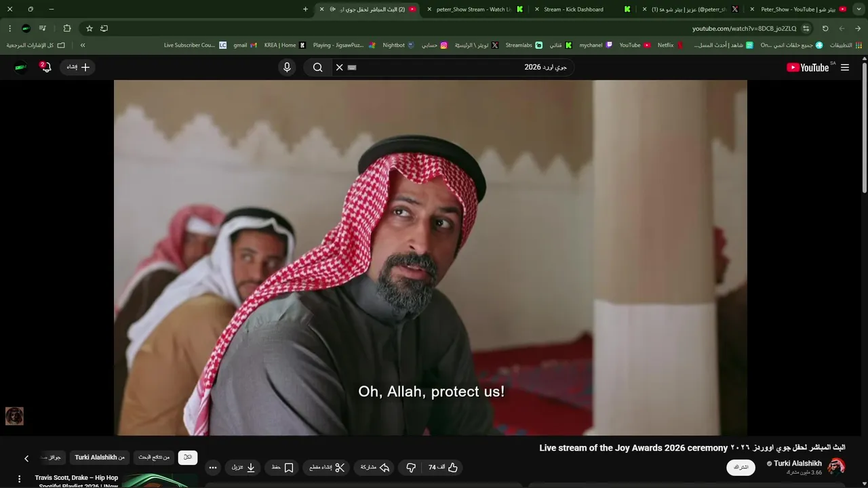
Task: Open the Live Subscriber Count bookmark
Action: 195,45
